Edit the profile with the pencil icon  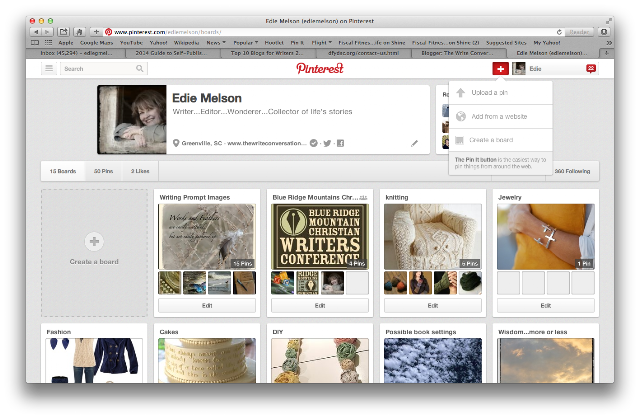point(414,143)
